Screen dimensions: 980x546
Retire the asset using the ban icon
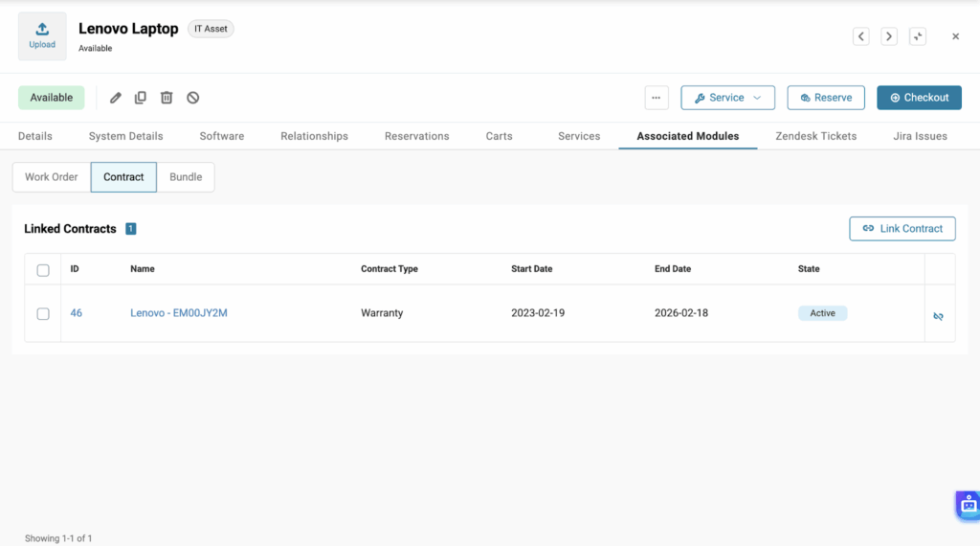193,98
